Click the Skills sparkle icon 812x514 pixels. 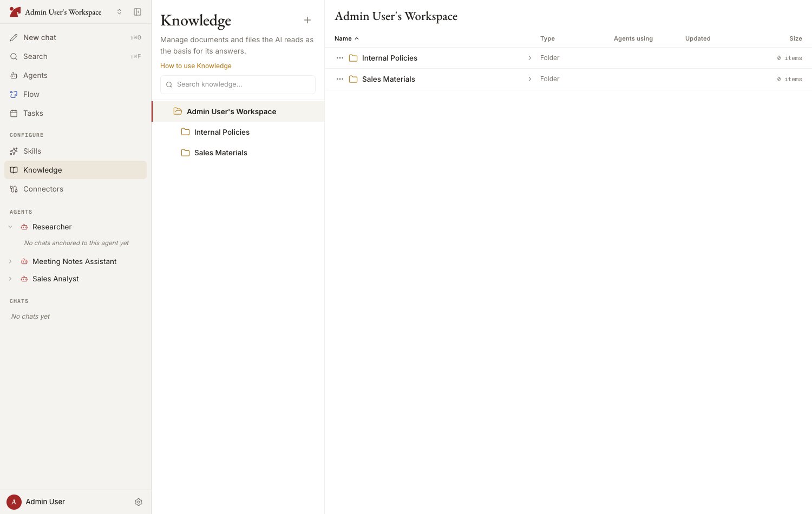(14, 151)
